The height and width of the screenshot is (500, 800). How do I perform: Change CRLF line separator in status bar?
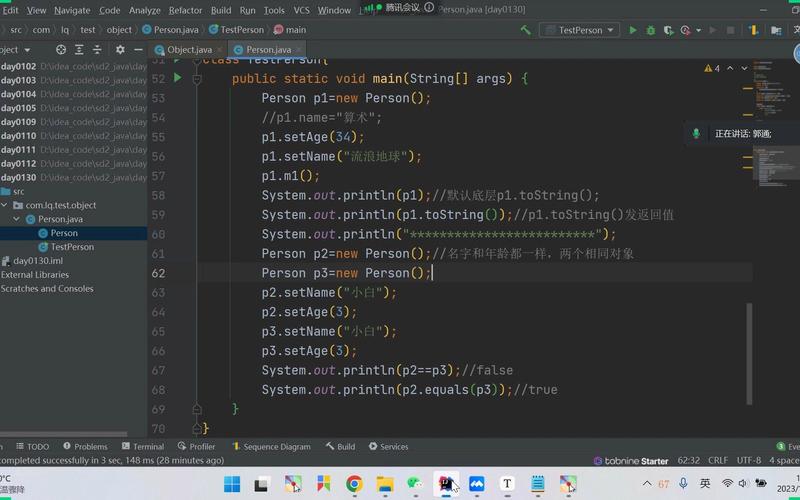point(718,460)
